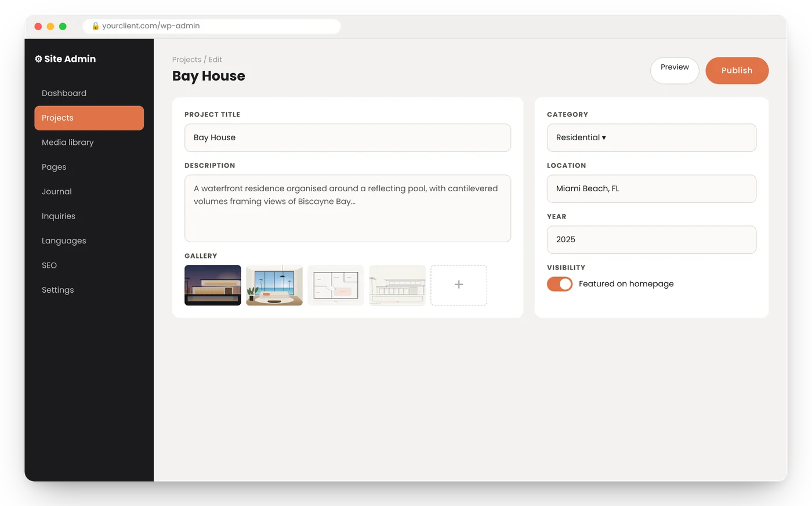Select Projects in the sidebar
Viewport: 812px width, 506px height.
click(x=89, y=118)
